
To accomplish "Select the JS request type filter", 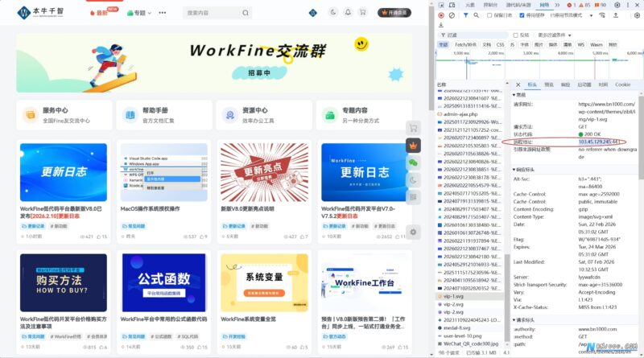I will point(512,45).
